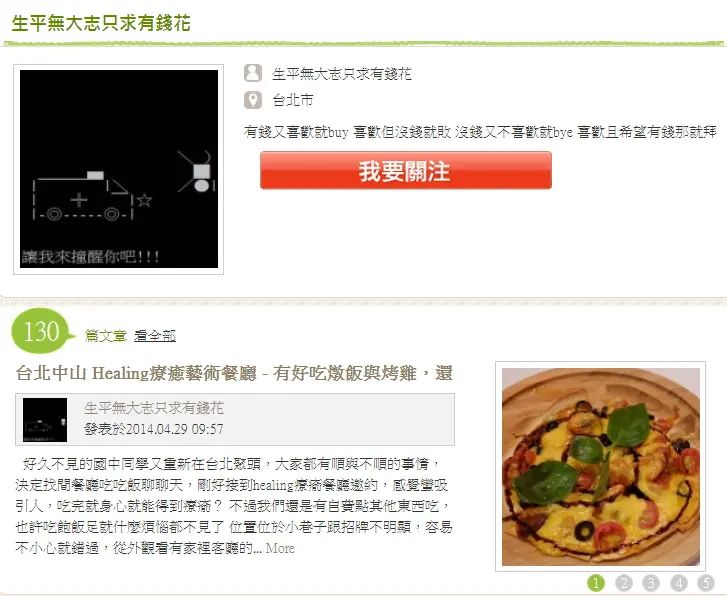This screenshot has width=727, height=596.
Task: Click author name inside article info box
Action: point(154,408)
